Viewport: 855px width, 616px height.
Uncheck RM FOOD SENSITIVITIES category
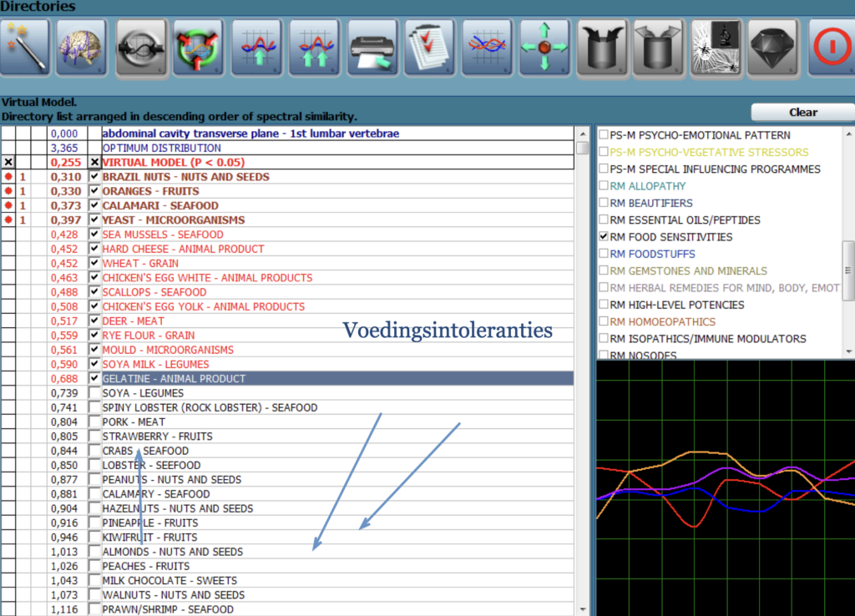click(x=604, y=237)
